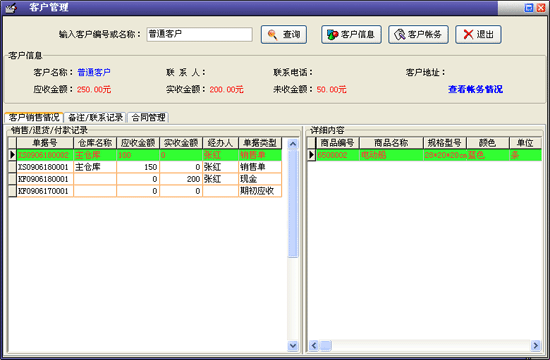Screen dimensions: 550x360
Task: Select the KF0906170001 期初应收 row
Action: [145, 191]
